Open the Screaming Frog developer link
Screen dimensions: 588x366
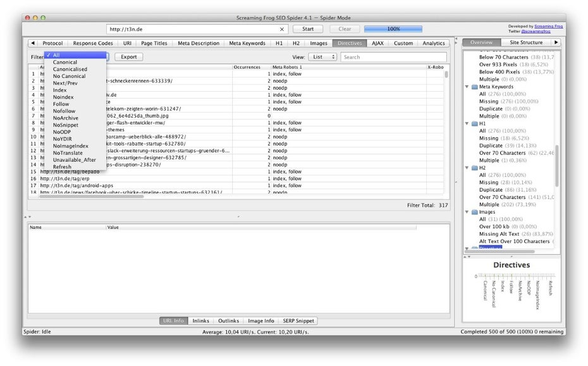[548, 27]
